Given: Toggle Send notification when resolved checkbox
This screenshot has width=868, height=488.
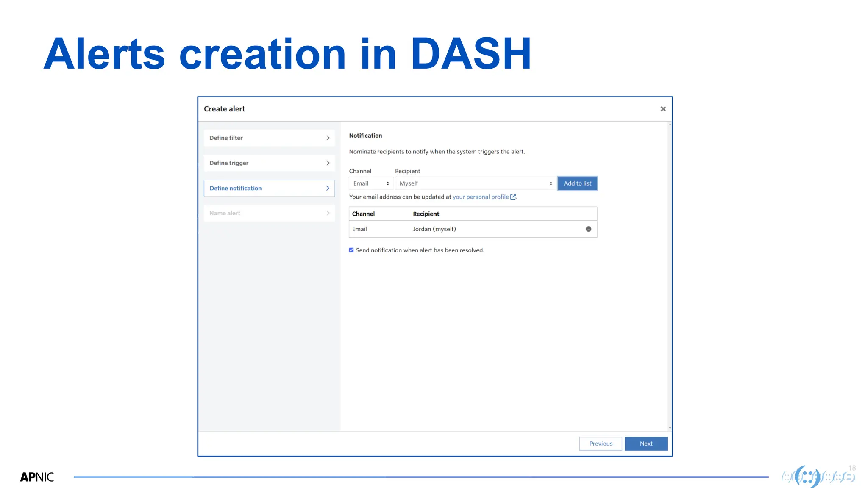Looking at the screenshot, I should (351, 250).
